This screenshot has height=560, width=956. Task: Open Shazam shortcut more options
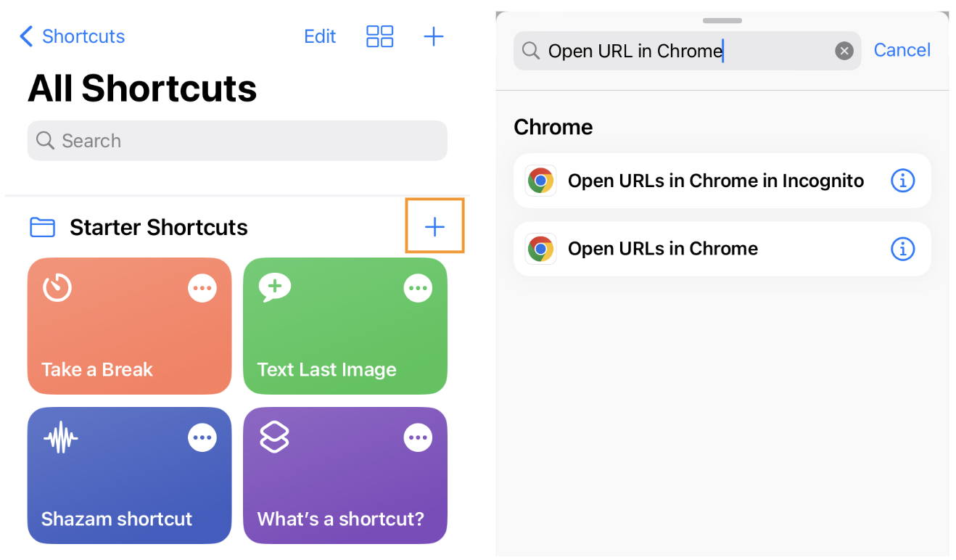pos(202,437)
